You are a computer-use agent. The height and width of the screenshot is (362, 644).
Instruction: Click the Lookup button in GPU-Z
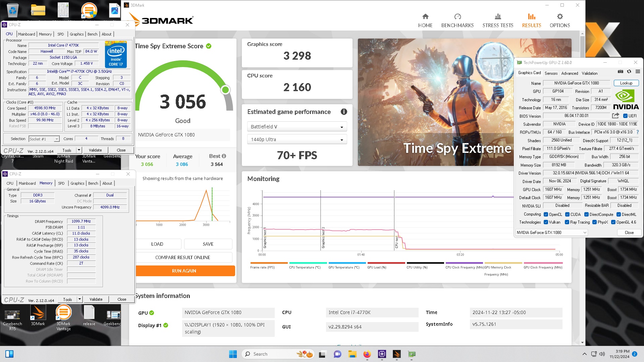pos(626,83)
